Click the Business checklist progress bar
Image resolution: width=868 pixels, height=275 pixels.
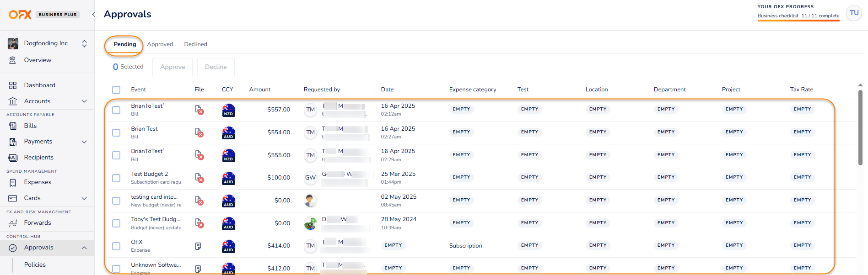coord(798,20)
